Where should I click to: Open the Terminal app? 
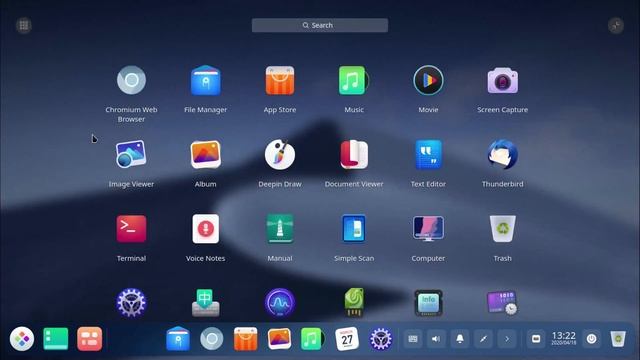click(131, 229)
